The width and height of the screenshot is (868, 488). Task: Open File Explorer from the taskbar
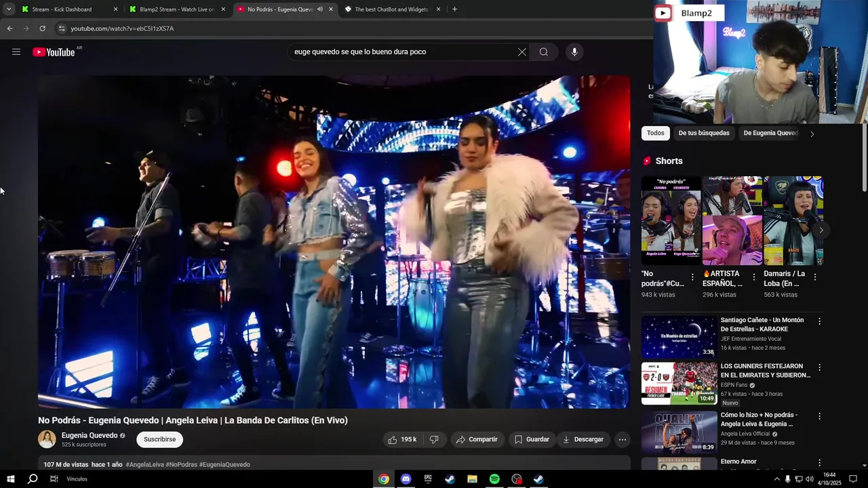(x=472, y=479)
